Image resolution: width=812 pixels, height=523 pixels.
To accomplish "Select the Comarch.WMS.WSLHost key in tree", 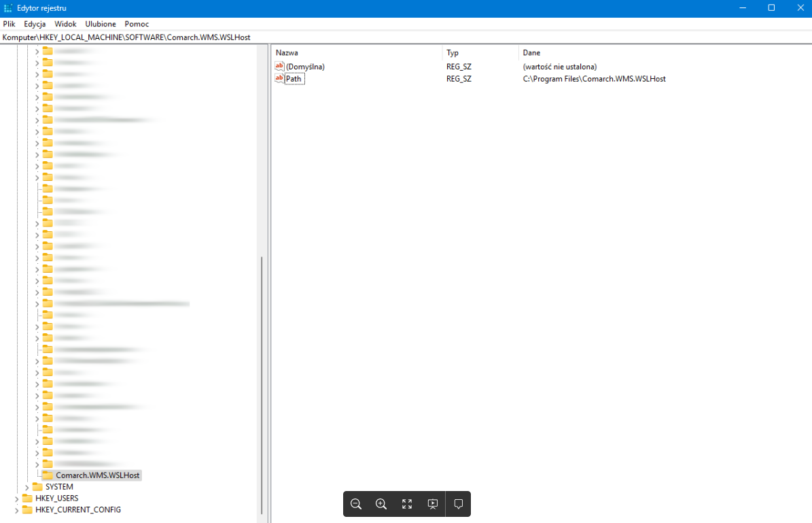I will click(x=97, y=475).
